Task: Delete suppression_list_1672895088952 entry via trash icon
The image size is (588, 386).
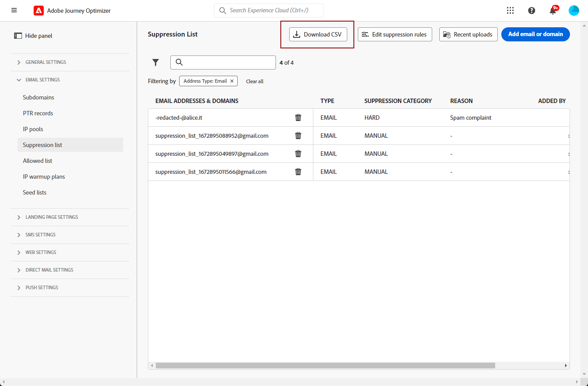Action: coord(298,136)
